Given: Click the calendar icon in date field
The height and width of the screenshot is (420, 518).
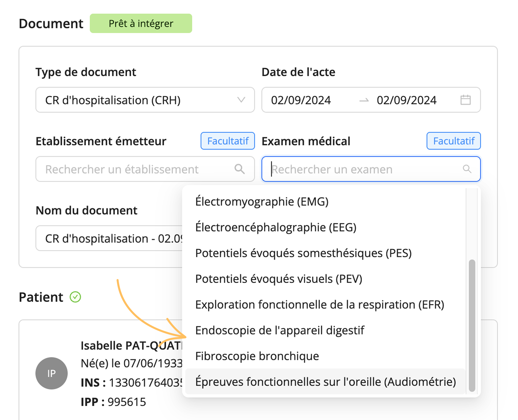Looking at the screenshot, I should [x=465, y=100].
